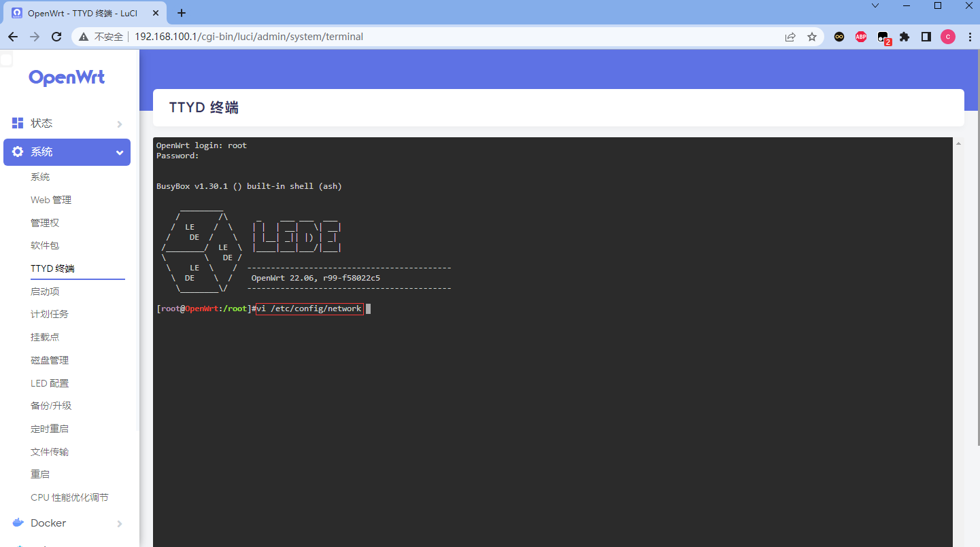Go back to the previous page
The image size is (980, 547).
tap(13, 37)
